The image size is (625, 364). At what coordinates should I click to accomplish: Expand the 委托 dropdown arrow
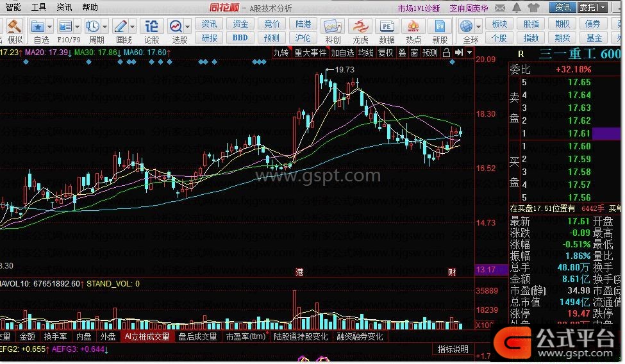click(x=603, y=7)
